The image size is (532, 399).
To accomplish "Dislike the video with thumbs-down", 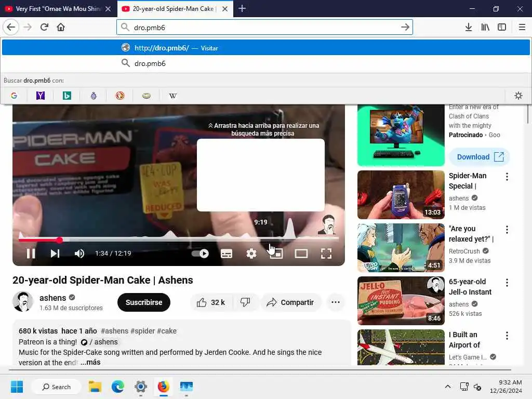I will pos(245,302).
